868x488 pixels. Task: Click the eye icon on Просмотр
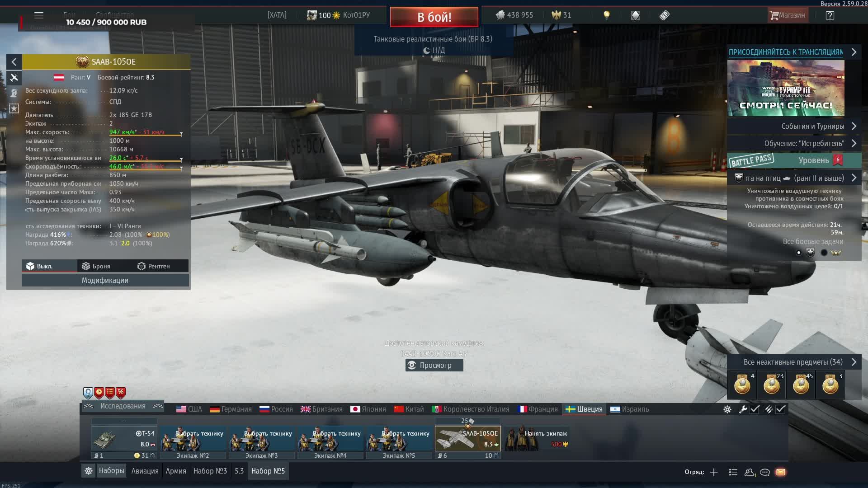412,365
